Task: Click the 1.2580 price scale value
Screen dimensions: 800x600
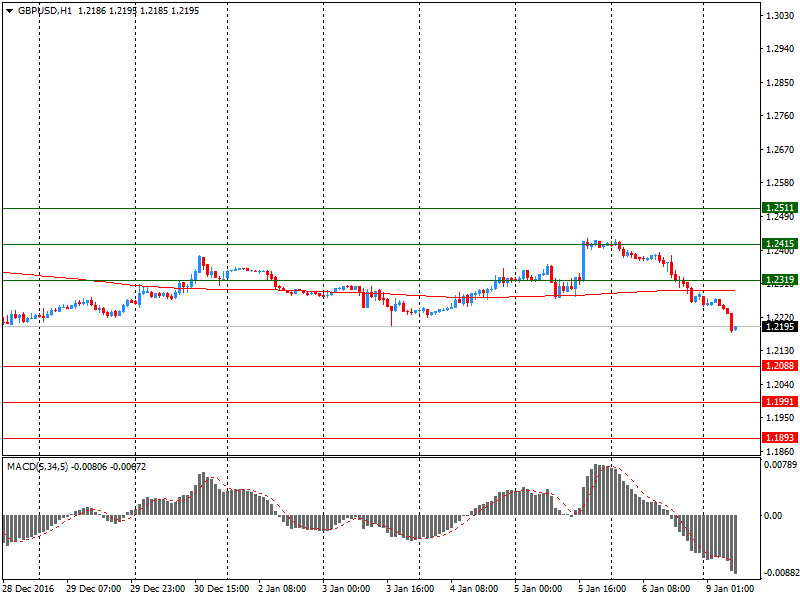Action: pyautogui.click(x=780, y=183)
